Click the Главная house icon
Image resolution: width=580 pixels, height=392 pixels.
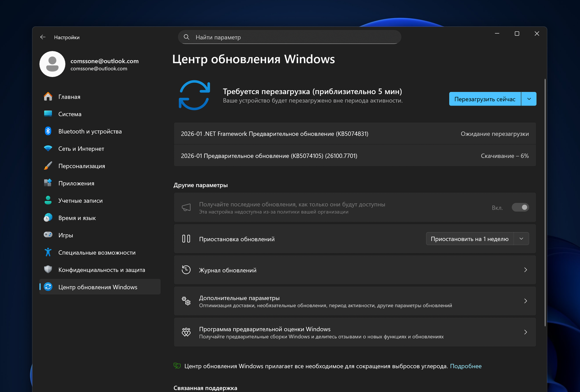[x=48, y=97]
